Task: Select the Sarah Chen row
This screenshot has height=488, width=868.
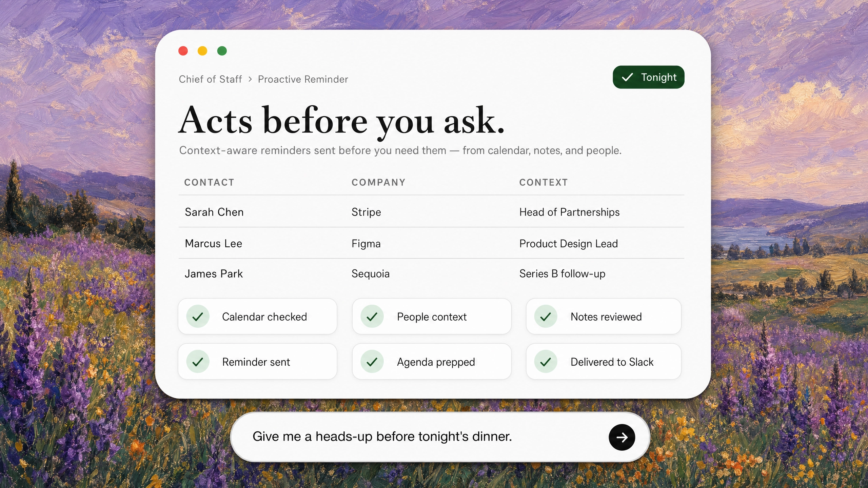Action: [431, 211]
